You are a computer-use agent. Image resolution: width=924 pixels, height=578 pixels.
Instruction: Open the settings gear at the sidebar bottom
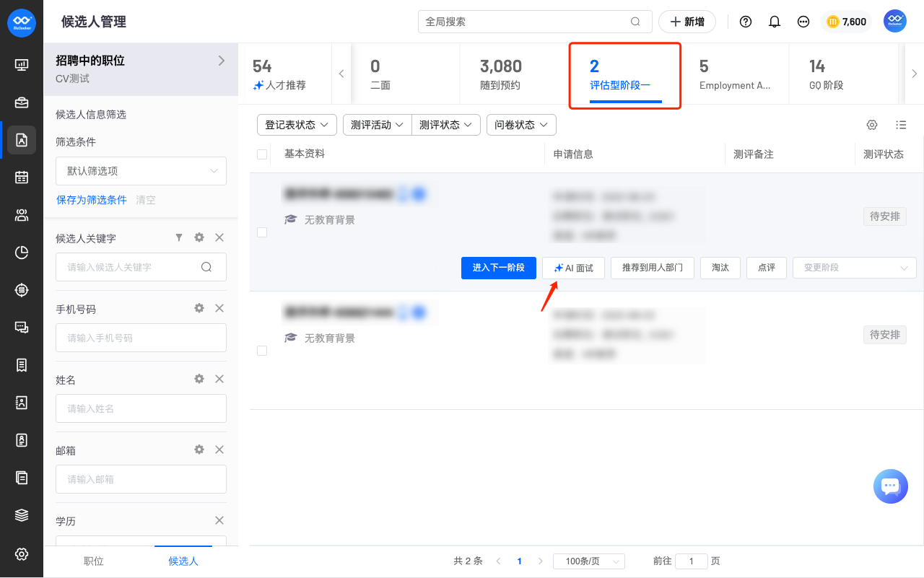coord(22,554)
